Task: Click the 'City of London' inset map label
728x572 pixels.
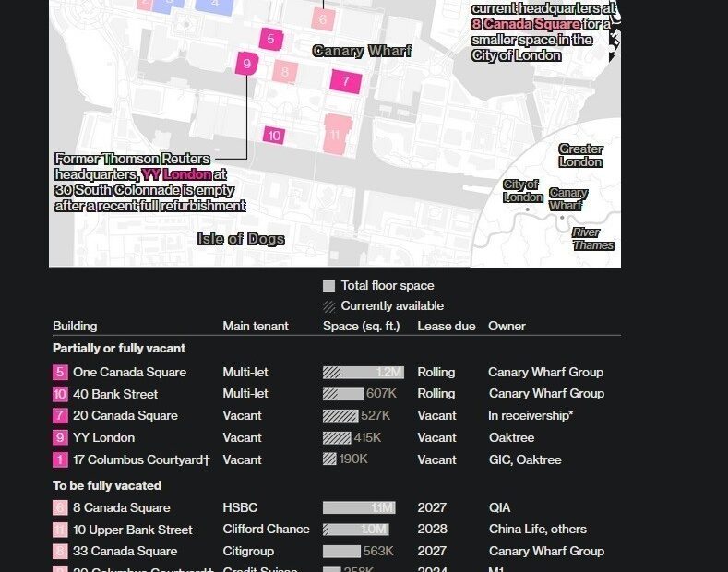Action: (523, 191)
